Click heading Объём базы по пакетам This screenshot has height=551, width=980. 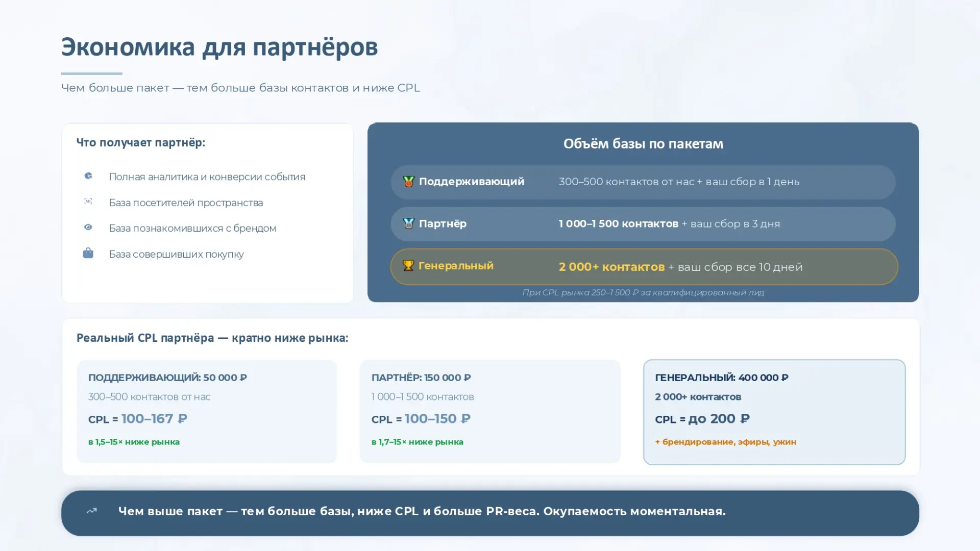click(643, 144)
